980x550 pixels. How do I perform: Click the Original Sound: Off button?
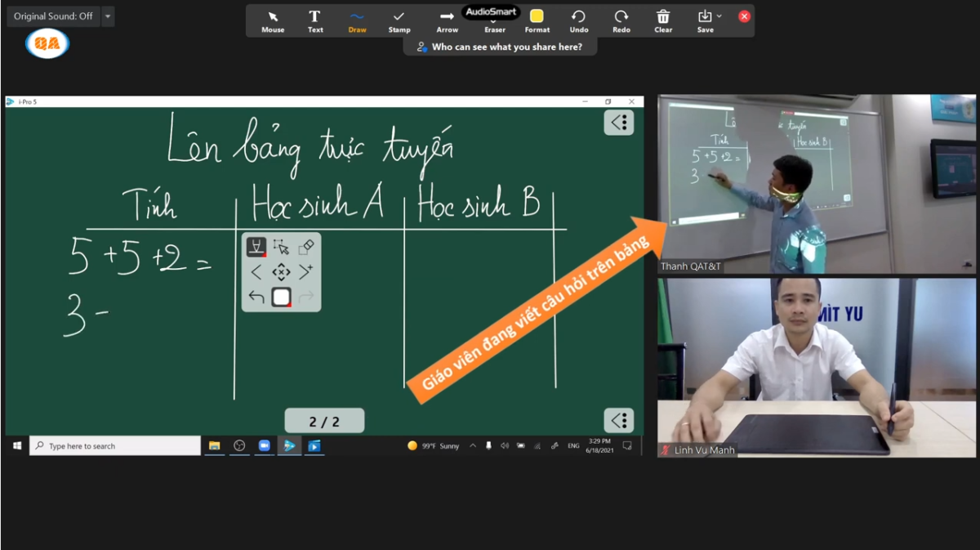(x=53, y=16)
